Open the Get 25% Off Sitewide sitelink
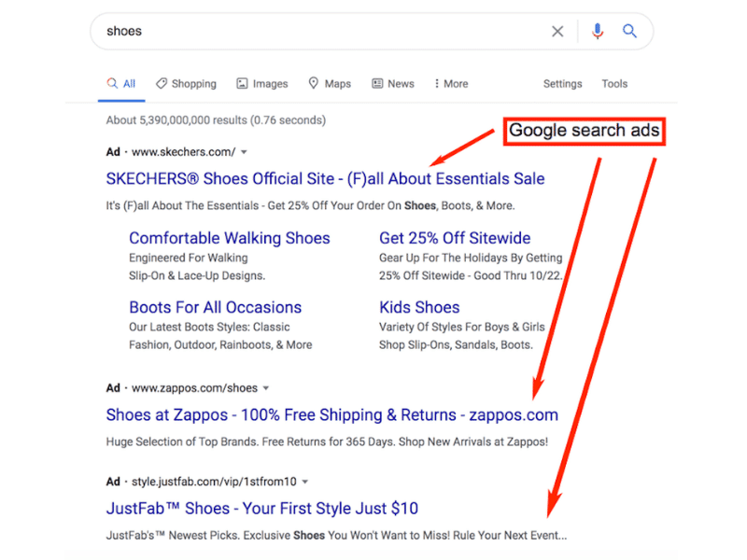Screen dimensions: 747x560 click(x=455, y=238)
